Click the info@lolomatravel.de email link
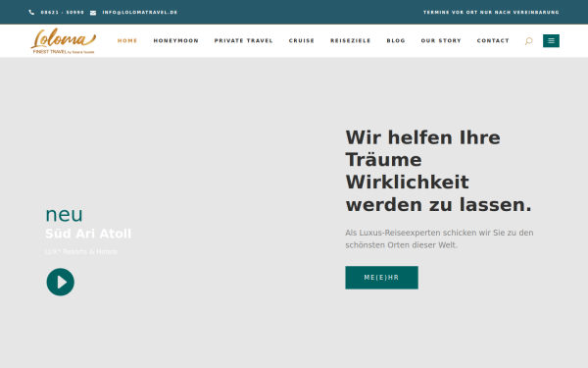 tap(140, 13)
